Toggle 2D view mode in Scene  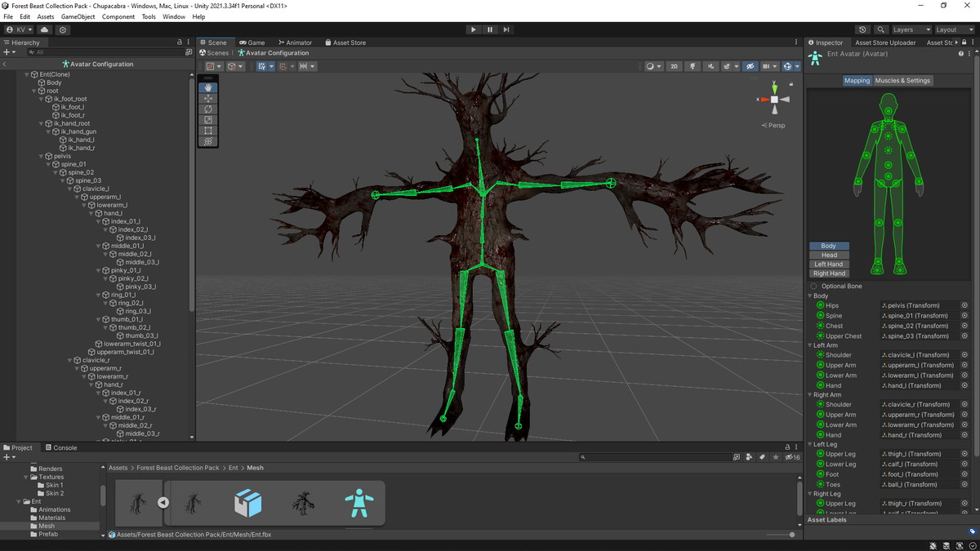tap(674, 66)
